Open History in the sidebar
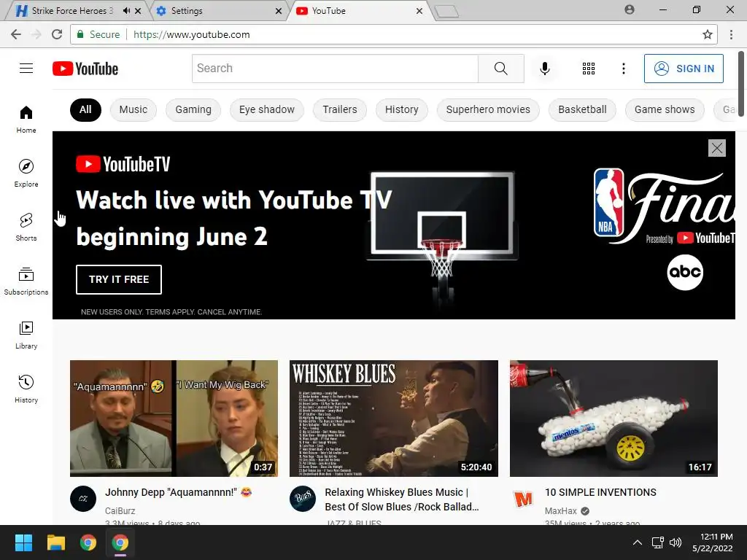Viewport: 747px width, 560px height. [26, 389]
